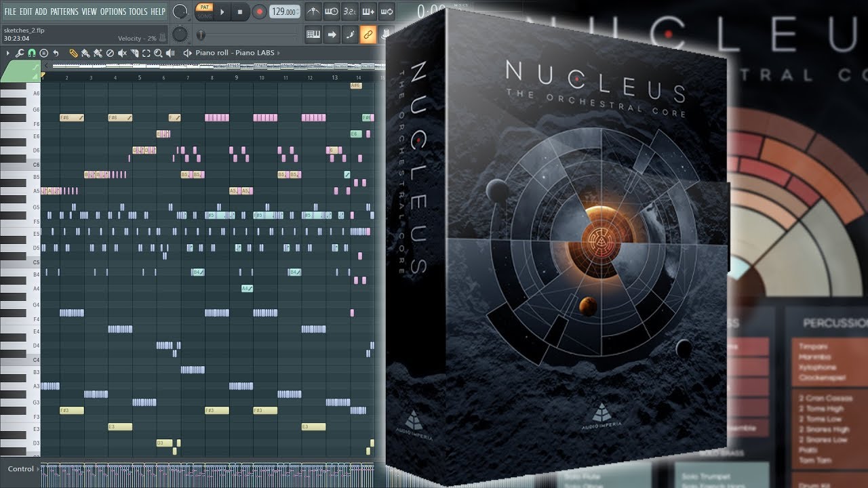Click the curved undo arrow in piano roll
The height and width of the screenshot is (488, 868).
click(56, 53)
